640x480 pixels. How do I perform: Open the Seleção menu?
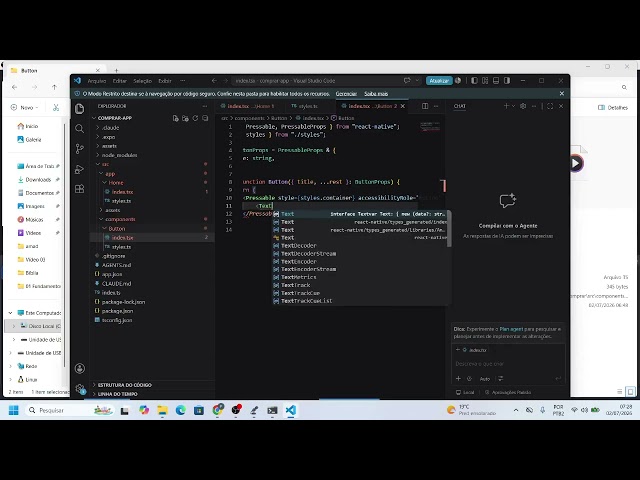[142, 81]
